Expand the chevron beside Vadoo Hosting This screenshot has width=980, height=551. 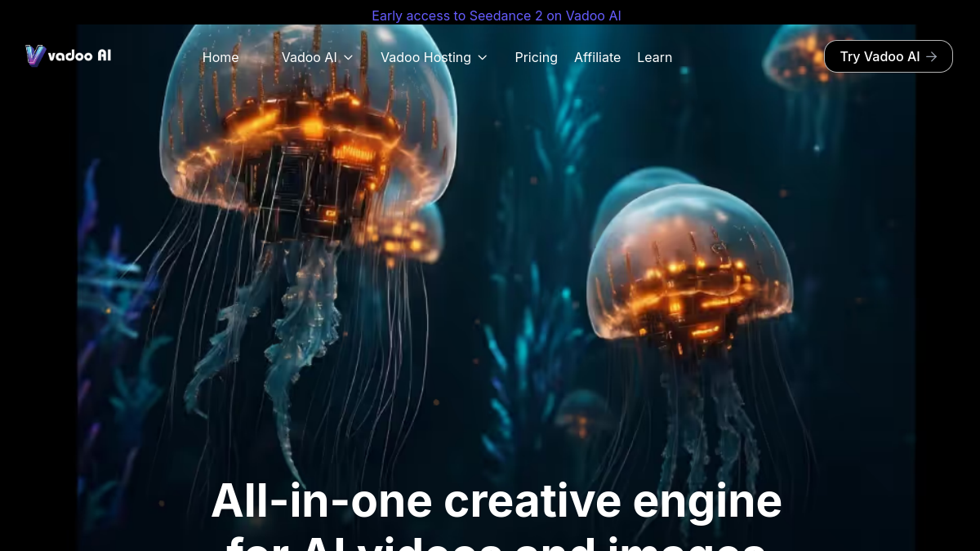click(x=483, y=57)
